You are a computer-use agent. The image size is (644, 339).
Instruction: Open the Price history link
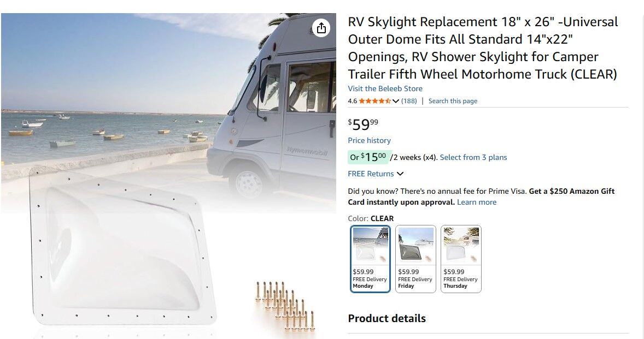tap(369, 140)
